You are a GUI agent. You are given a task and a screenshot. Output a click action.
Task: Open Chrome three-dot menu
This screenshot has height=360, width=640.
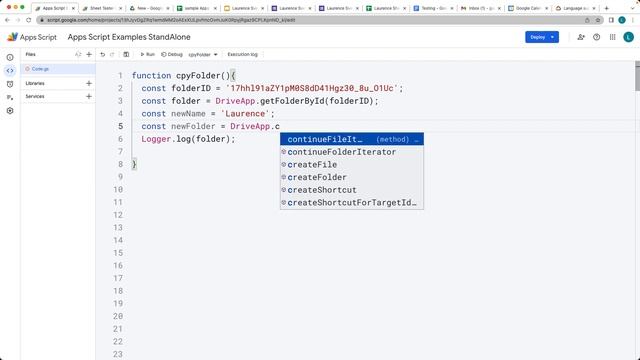coord(633,20)
